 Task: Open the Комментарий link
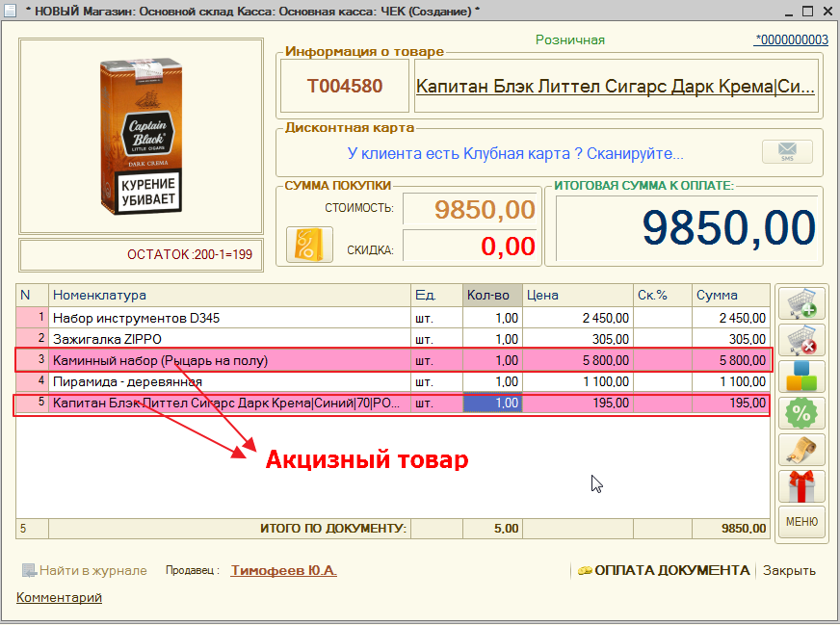59,597
